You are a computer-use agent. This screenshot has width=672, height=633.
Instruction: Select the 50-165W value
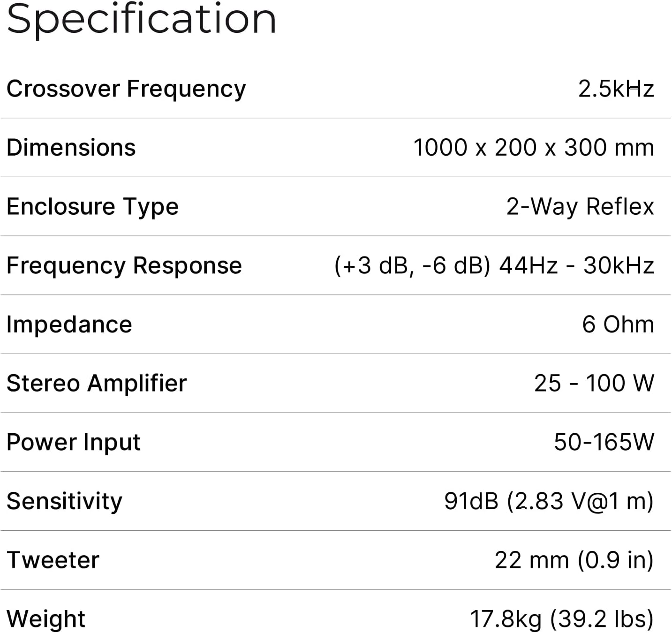604,443
